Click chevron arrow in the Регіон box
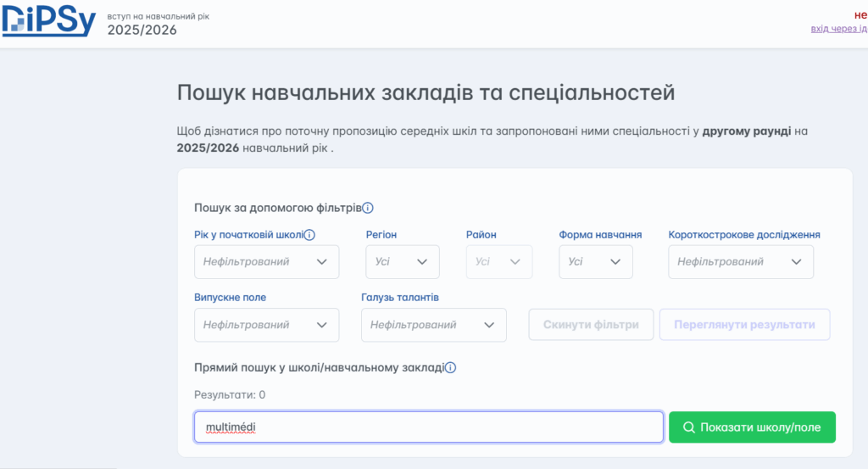The height and width of the screenshot is (469, 868). (422, 262)
